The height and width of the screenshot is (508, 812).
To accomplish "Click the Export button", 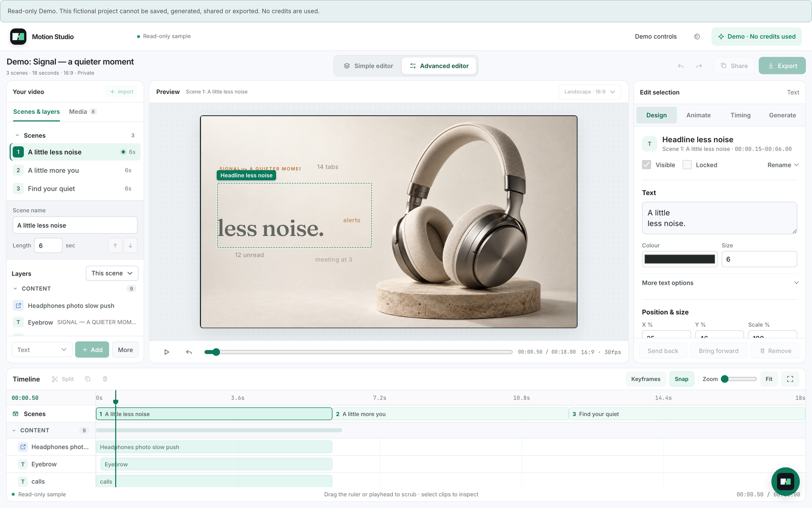I will [x=782, y=66].
